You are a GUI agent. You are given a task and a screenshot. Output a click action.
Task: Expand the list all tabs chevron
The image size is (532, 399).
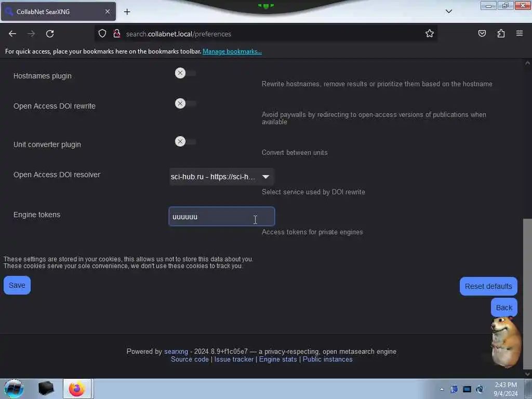click(x=448, y=11)
